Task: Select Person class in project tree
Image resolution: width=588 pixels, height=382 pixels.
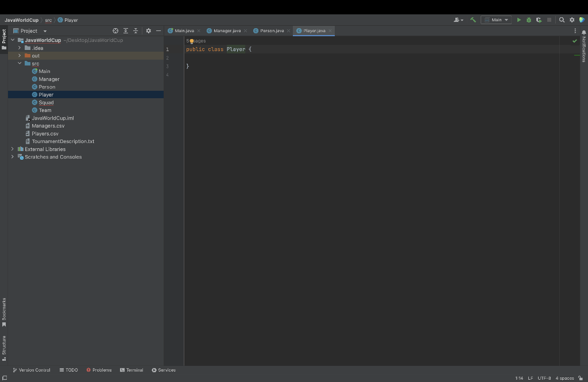Action: click(47, 87)
